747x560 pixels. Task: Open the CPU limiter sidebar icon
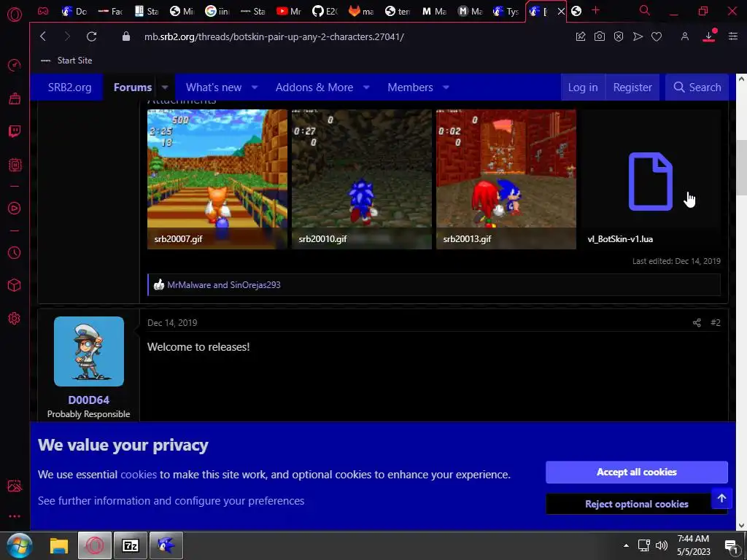click(x=15, y=165)
